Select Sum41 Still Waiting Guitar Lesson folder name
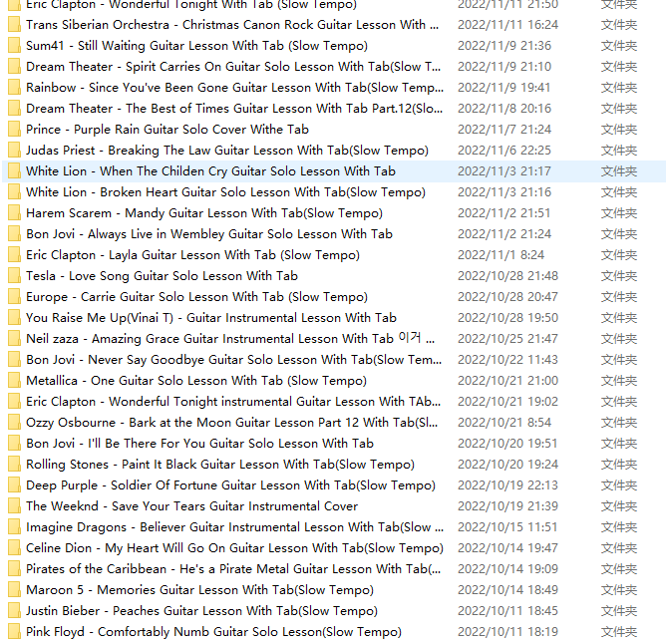The image size is (666, 644). pos(196,46)
